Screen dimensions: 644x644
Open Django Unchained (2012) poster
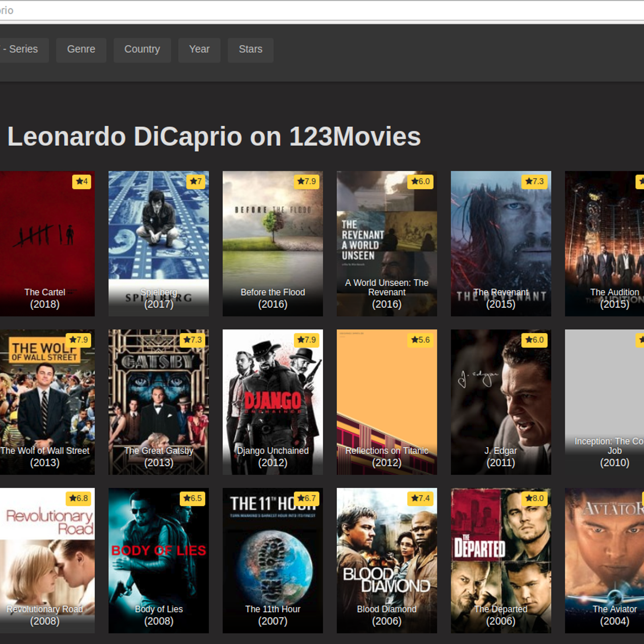coord(272,402)
